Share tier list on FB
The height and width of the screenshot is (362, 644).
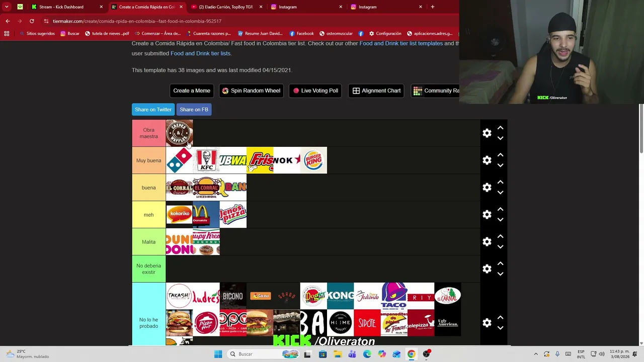194,110
